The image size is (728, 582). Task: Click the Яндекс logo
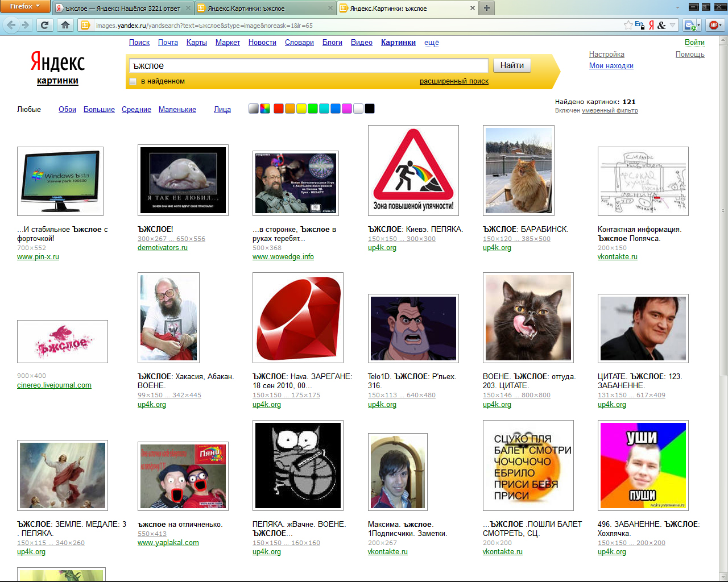click(x=57, y=63)
